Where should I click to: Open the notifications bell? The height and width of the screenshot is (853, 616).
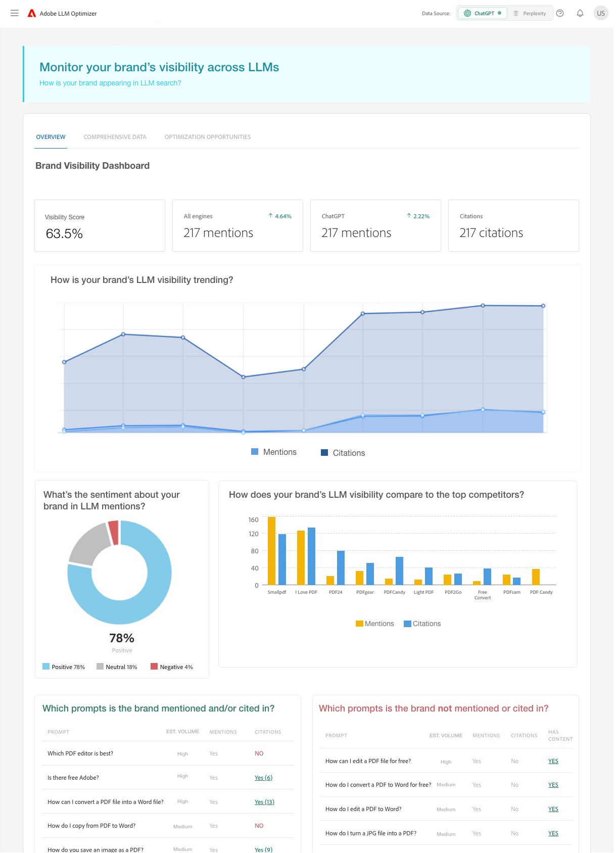pos(580,13)
